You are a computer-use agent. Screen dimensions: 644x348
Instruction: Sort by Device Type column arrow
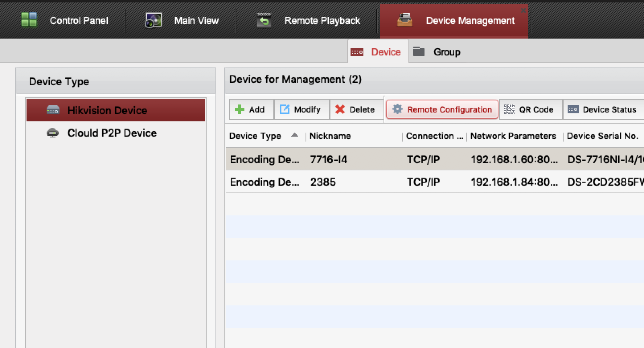pyautogui.click(x=295, y=135)
